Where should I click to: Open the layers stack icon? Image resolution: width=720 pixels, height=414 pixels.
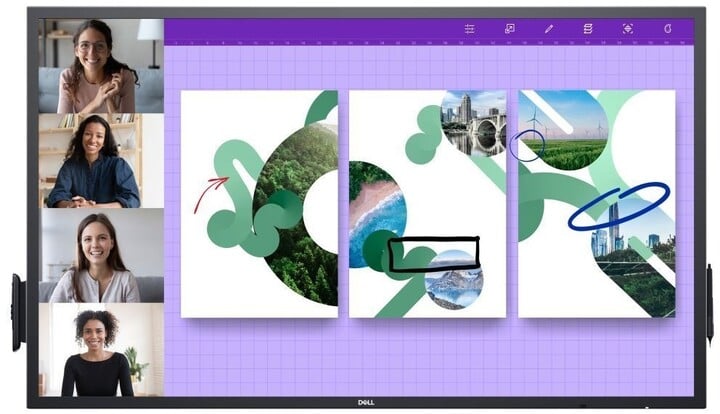(x=588, y=29)
